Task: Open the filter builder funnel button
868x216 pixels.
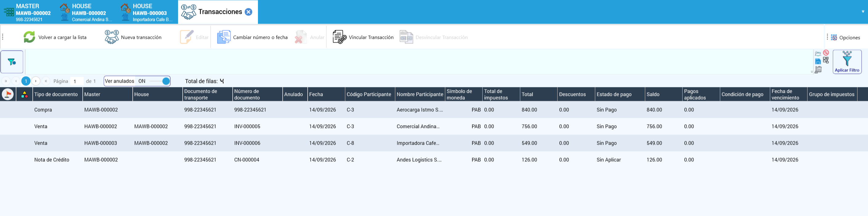Action: tap(12, 62)
